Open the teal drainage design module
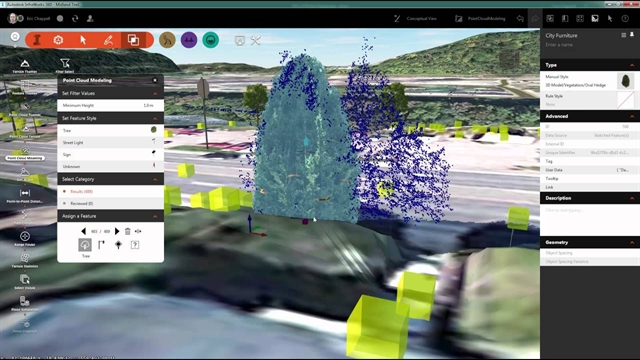 (x=211, y=40)
